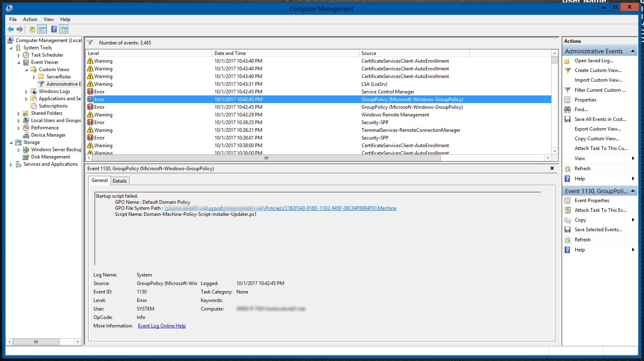The height and width of the screenshot is (361, 644).
Task: Select the LSA (LsaSrv) warning event
Action: (x=318, y=84)
